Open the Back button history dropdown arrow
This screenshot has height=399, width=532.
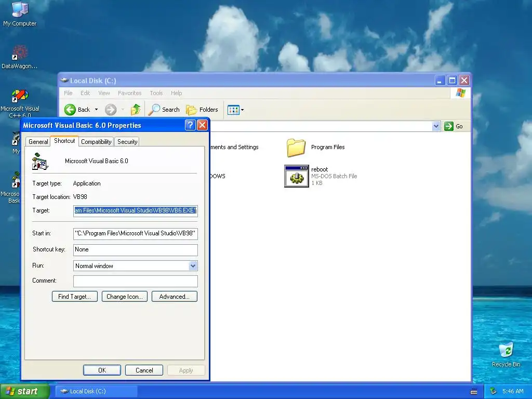coord(96,110)
